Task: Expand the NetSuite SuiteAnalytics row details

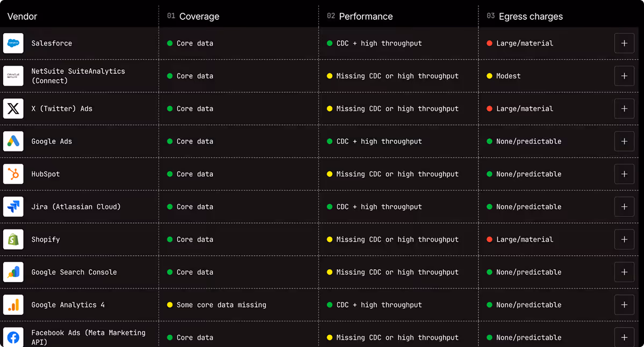Action: tap(624, 76)
